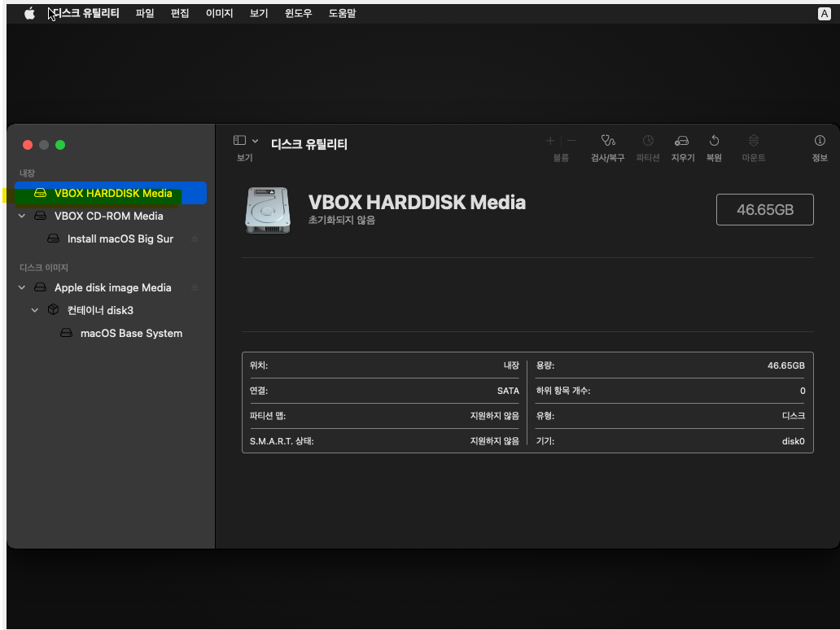
Task: Click the input source A indicator
Action: [824, 14]
